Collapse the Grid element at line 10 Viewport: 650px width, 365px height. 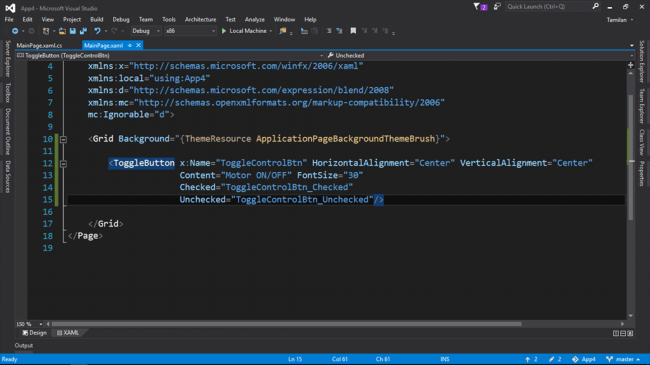tap(63, 140)
